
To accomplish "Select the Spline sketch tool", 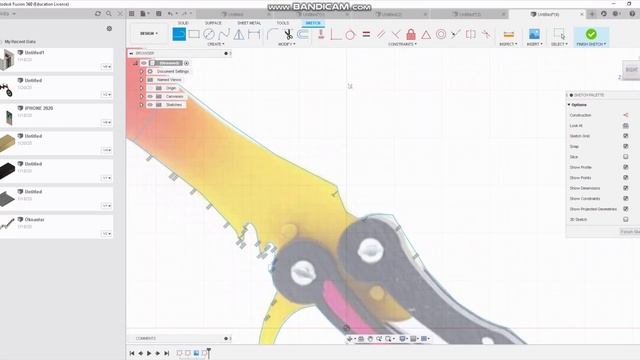I will 224,34.
